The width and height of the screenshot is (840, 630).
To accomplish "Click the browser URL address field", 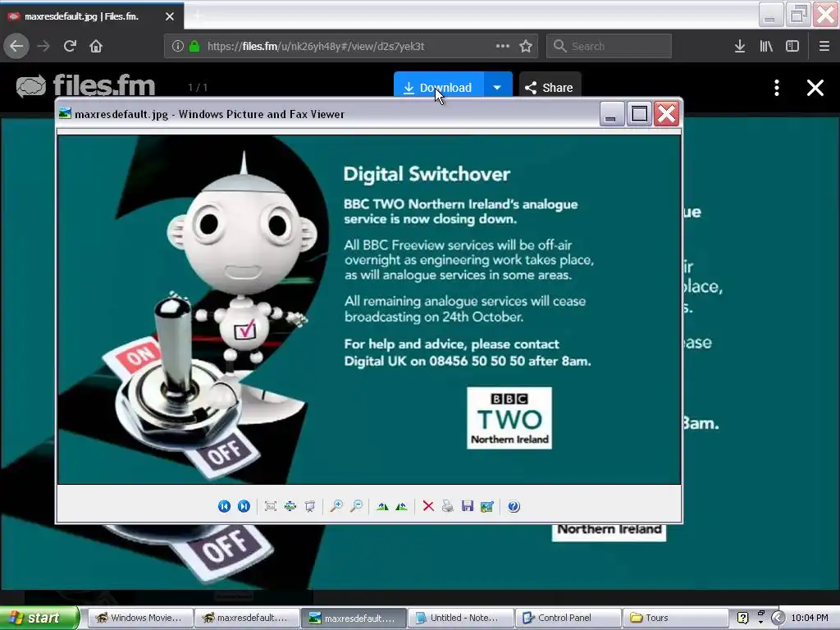I will click(x=351, y=46).
